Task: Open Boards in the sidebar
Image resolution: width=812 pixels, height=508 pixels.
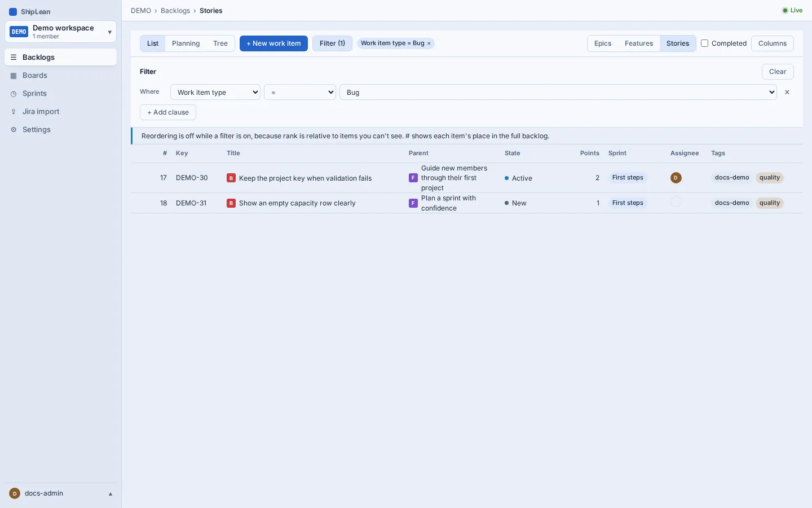Action: pyautogui.click(x=60, y=75)
